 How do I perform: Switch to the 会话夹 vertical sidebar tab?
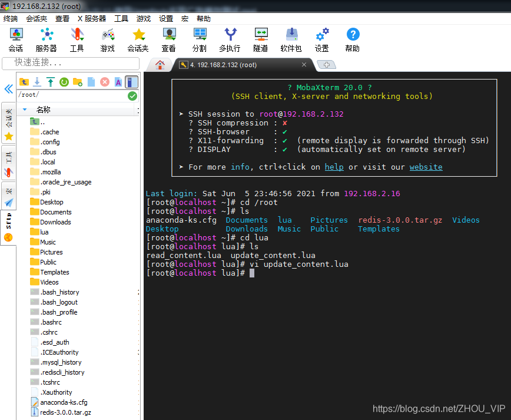(x=9, y=123)
